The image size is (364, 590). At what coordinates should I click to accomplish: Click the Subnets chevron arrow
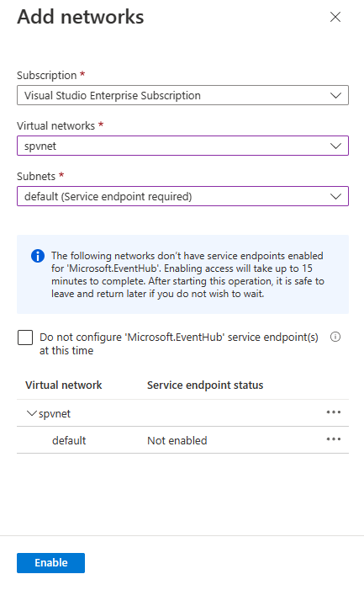(x=335, y=196)
